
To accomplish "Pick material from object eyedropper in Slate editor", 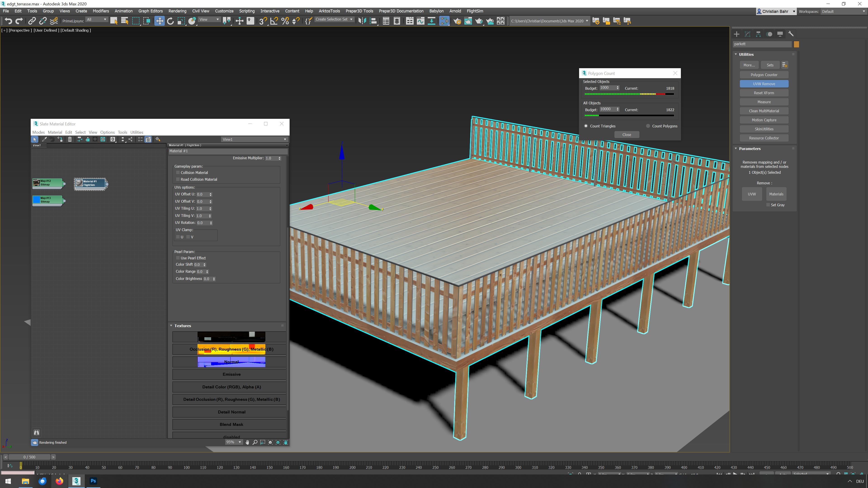I will tap(44, 139).
